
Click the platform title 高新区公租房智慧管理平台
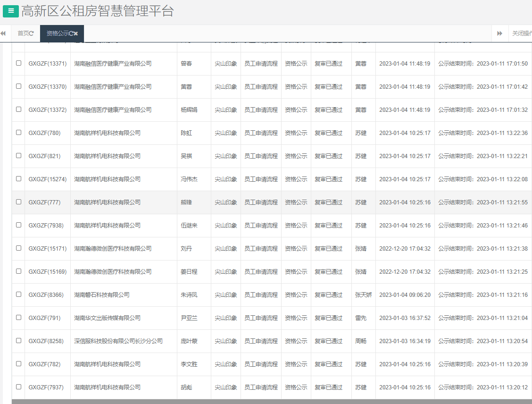click(98, 11)
